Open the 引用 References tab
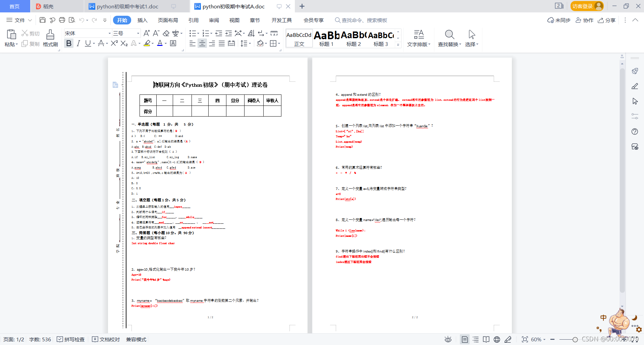 click(x=194, y=20)
